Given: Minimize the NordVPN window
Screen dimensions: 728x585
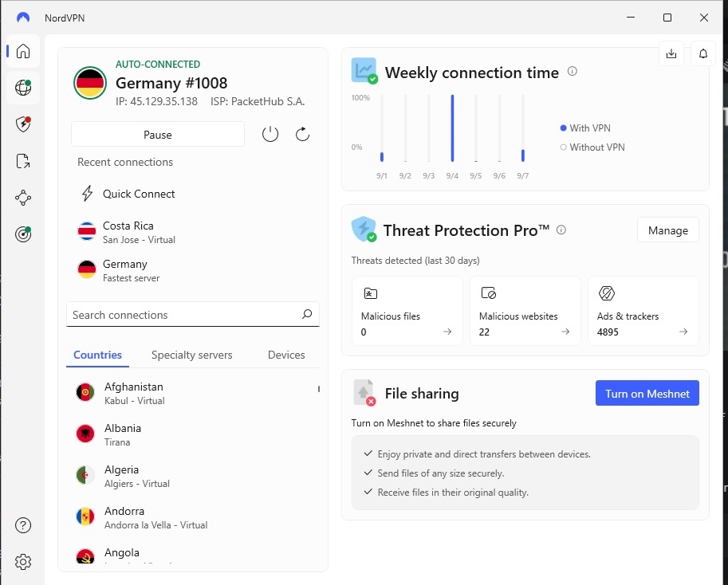Looking at the screenshot, I should click(x=631, y=18).
